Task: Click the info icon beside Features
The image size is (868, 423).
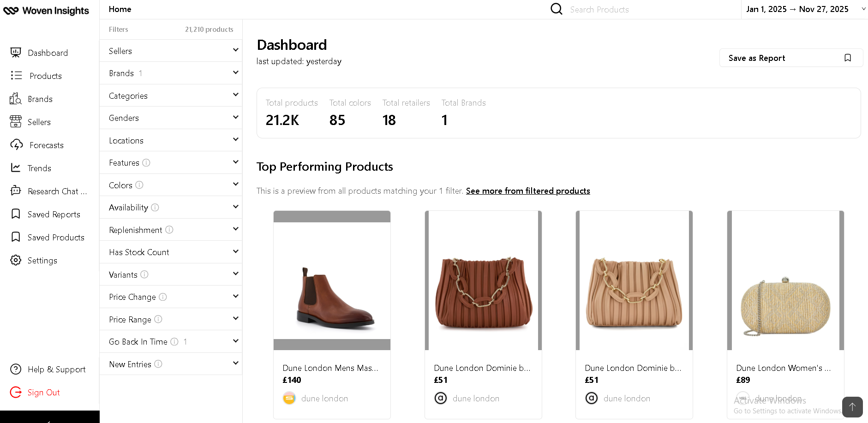Action: [146, 163]
